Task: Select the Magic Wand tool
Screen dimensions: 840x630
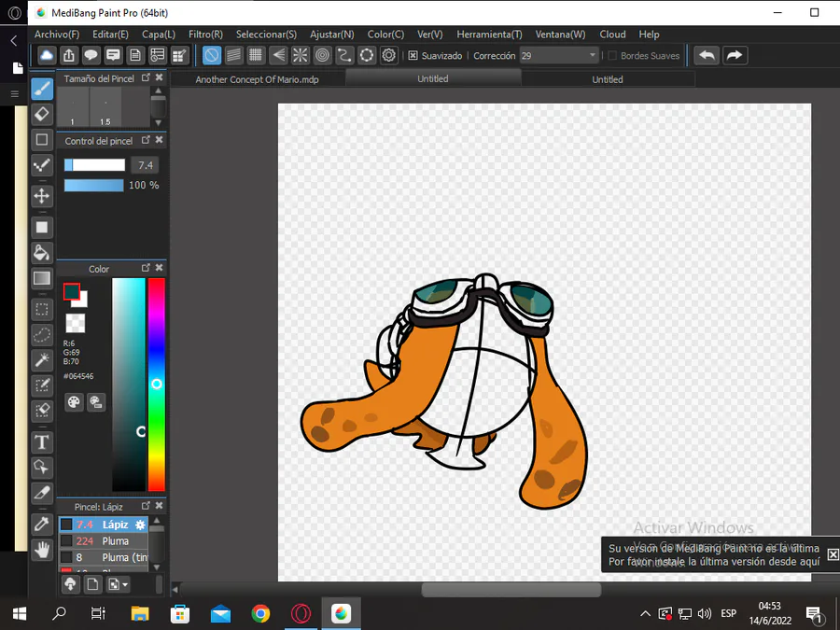Action: (42, 360)
